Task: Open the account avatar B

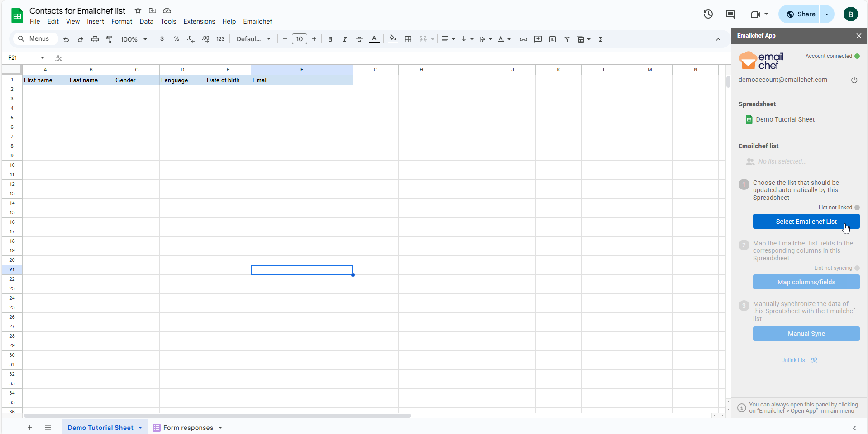Action: click(851, 14)
